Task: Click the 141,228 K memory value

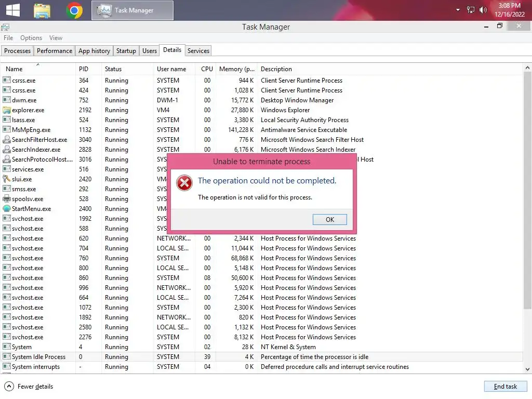Action: [x=241, y=129]
